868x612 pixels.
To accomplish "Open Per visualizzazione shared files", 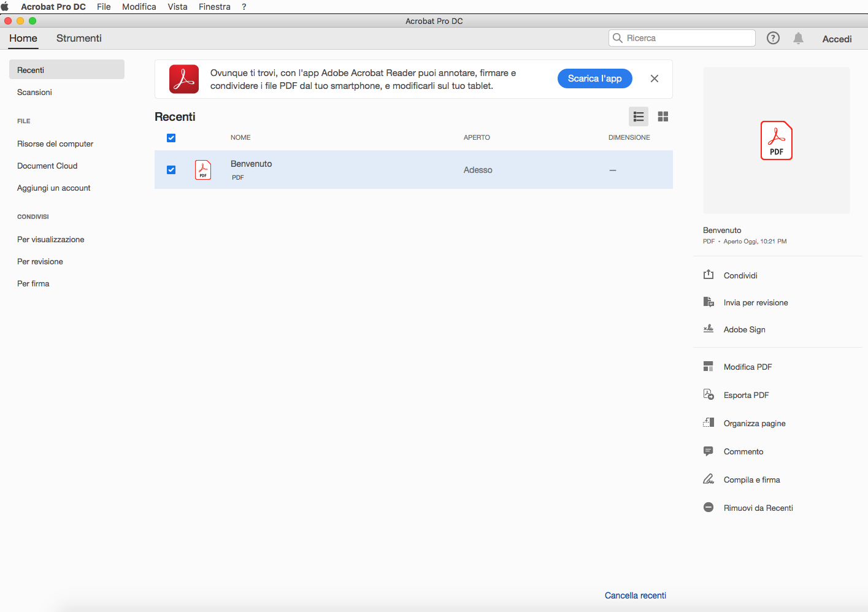I will (x=51, y=239).
